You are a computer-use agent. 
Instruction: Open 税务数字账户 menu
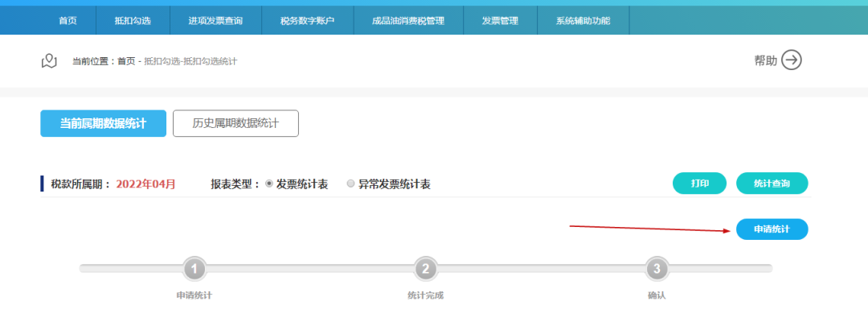(307, 21)
